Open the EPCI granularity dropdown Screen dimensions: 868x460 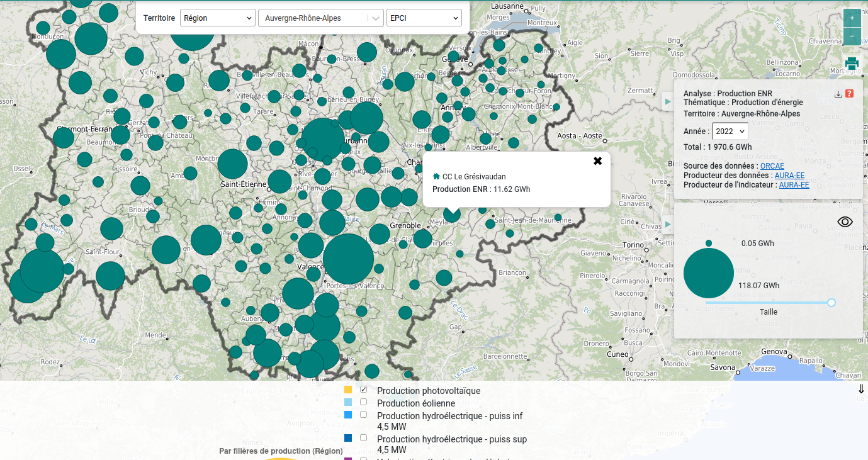pyautogui.click(x=424, y=18)
